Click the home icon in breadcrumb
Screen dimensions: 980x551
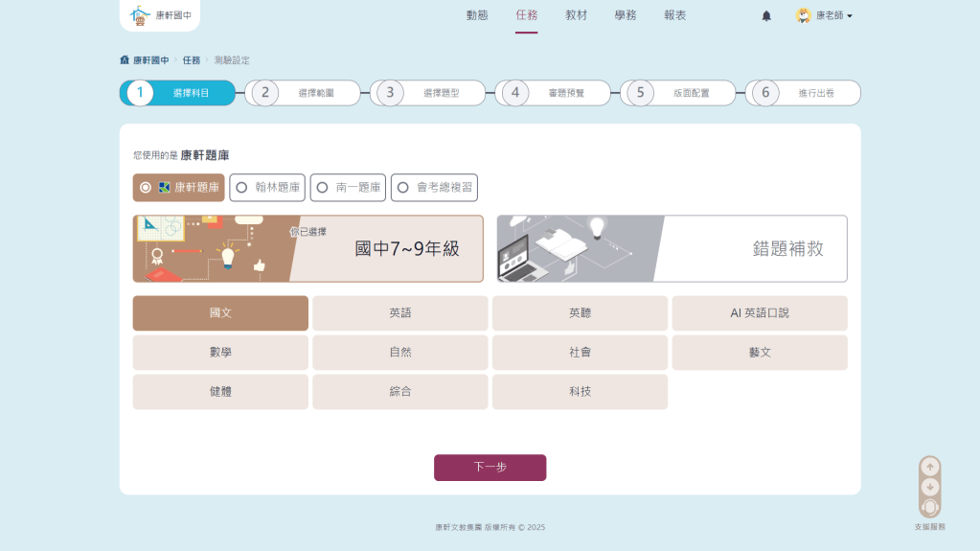[125, 60]
